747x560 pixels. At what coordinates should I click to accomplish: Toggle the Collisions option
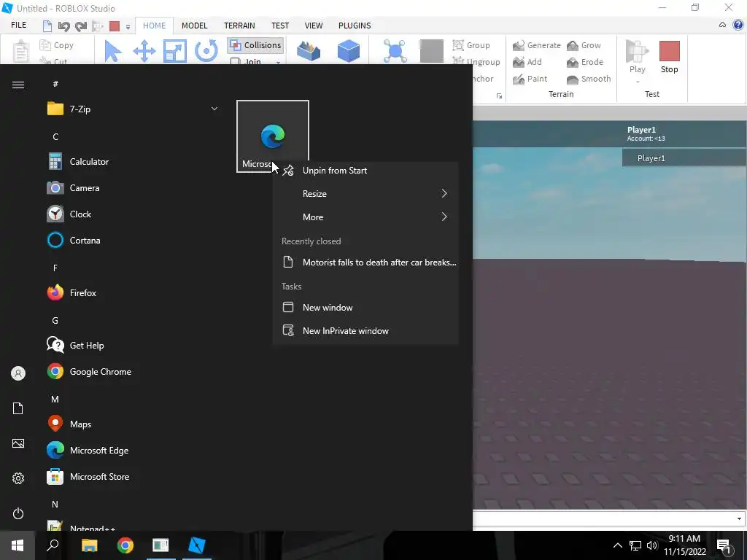coord(256,45)
